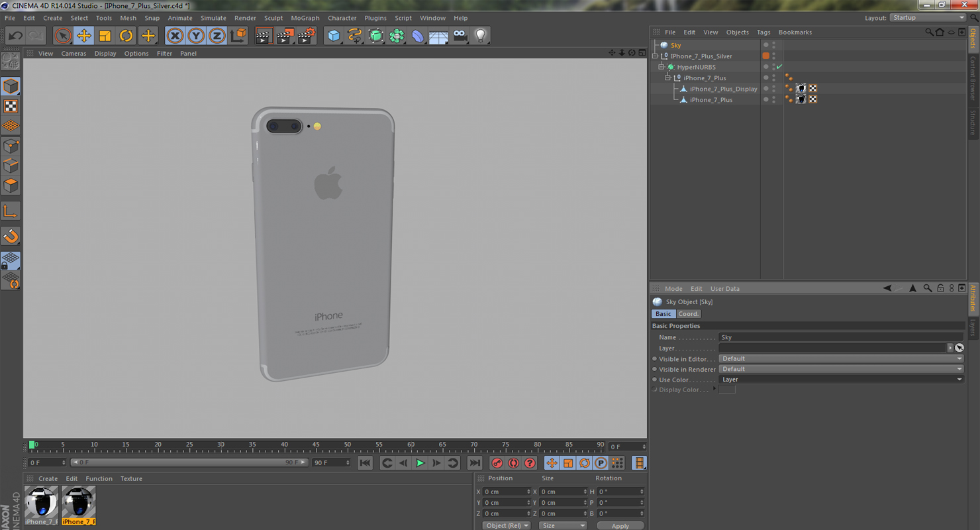Open the Layout Startup dropdown

pos(928,18)
